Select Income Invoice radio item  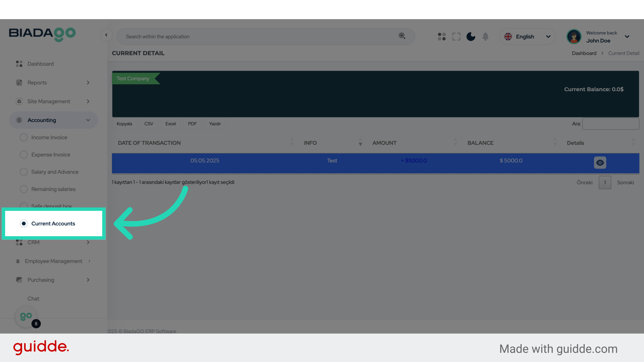click(49, 137)
